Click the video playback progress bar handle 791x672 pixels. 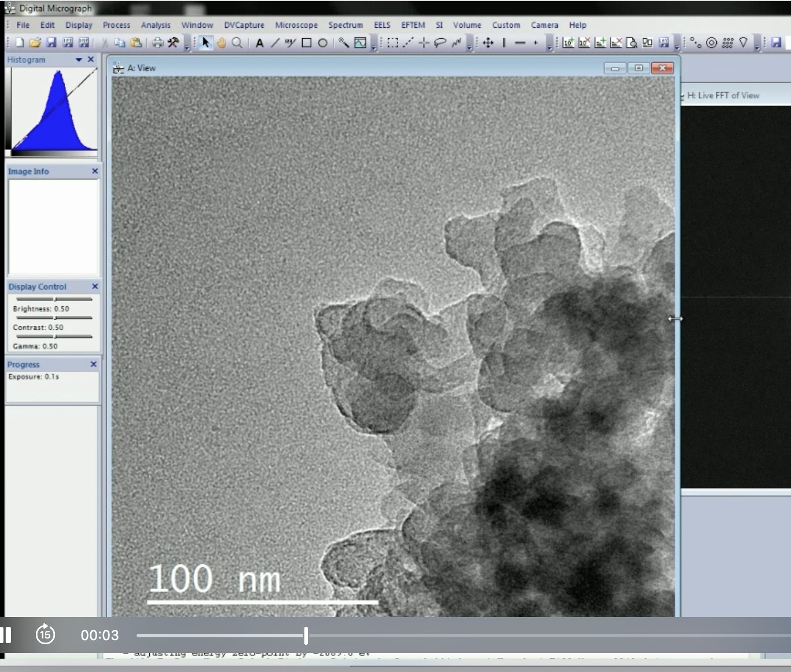coord(306,636)
